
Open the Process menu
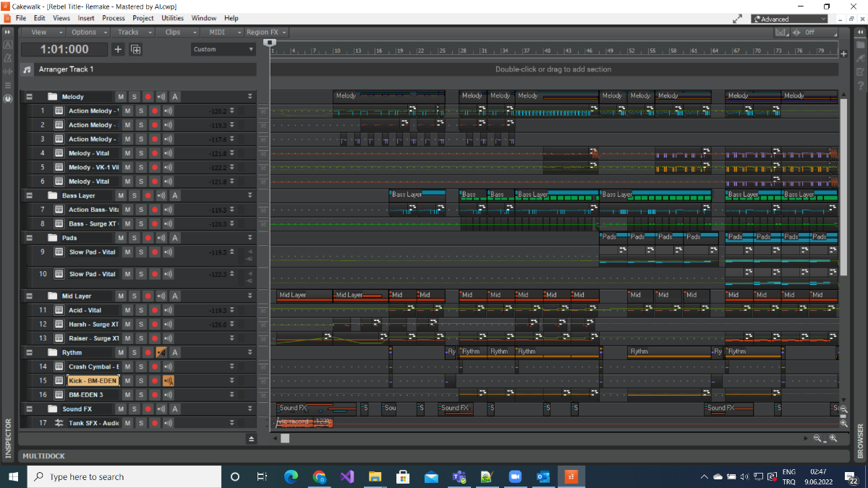click(114, 18)
